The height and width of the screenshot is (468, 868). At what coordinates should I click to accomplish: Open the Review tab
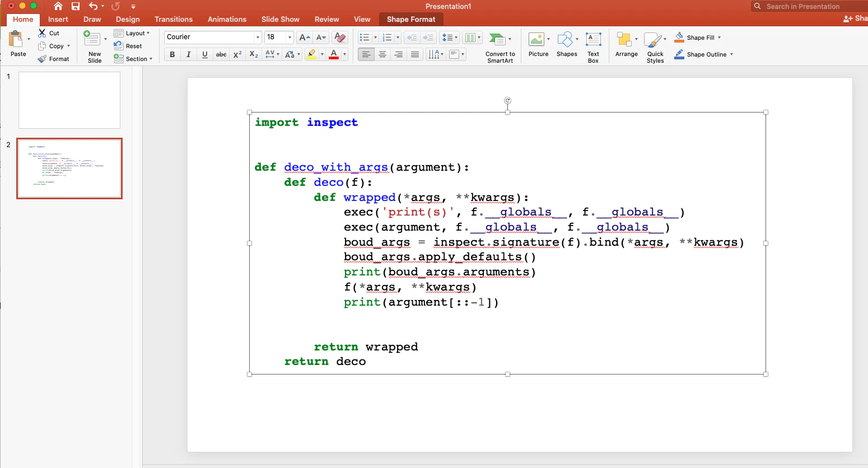(x=327, y=19)
